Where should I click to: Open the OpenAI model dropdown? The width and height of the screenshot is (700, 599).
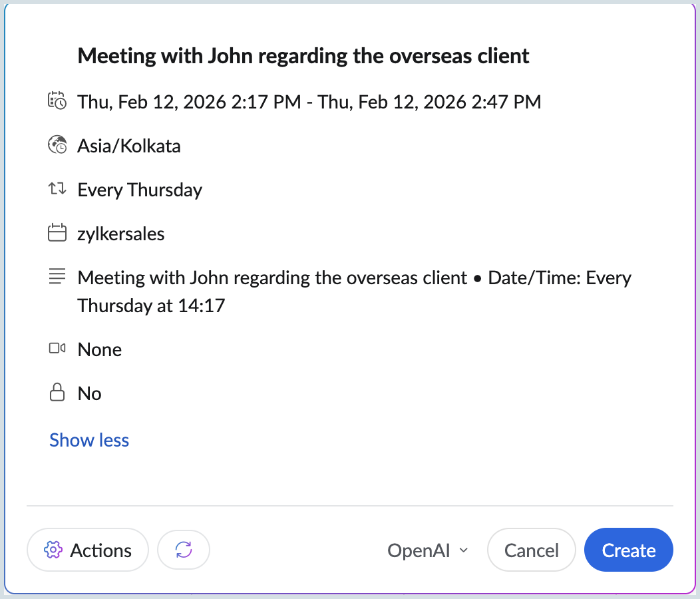pyautogui.click(x=428, y=550)
